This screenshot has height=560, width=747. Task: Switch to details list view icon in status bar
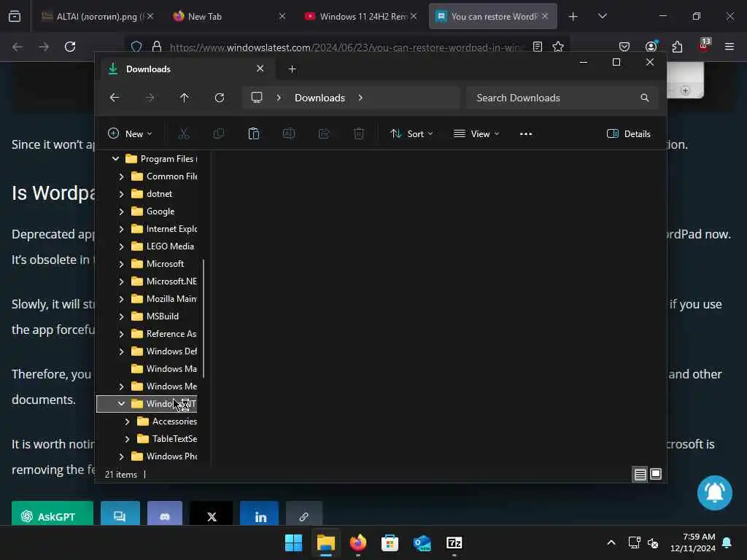click(x=640, y=474)
